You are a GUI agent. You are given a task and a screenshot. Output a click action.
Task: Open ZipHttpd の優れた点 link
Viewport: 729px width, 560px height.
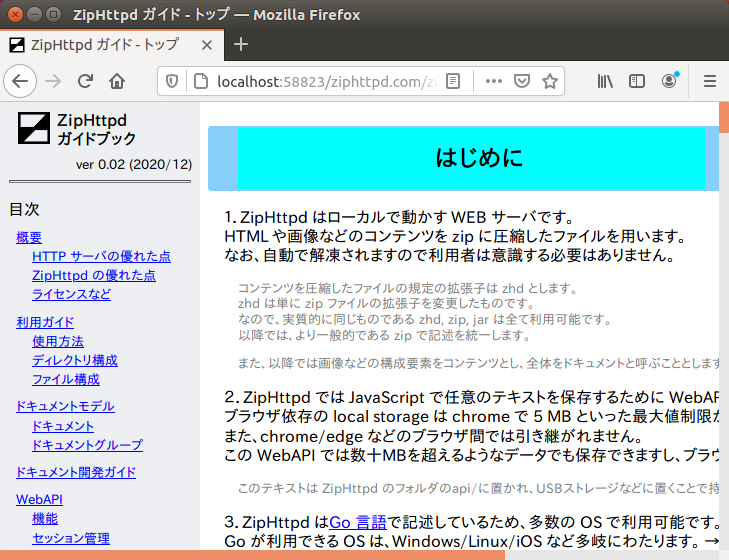[x=94, y=275]
